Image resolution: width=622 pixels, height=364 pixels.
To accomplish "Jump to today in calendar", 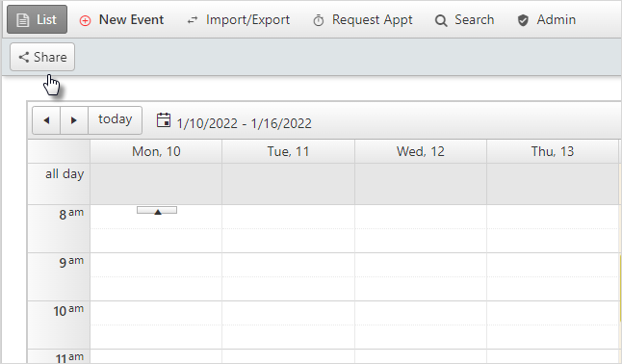I will (x=115, y=120).
